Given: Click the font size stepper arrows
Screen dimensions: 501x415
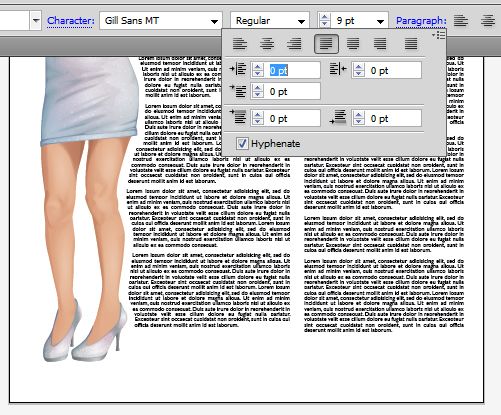Looking at the screenshot, I should 324,20.
